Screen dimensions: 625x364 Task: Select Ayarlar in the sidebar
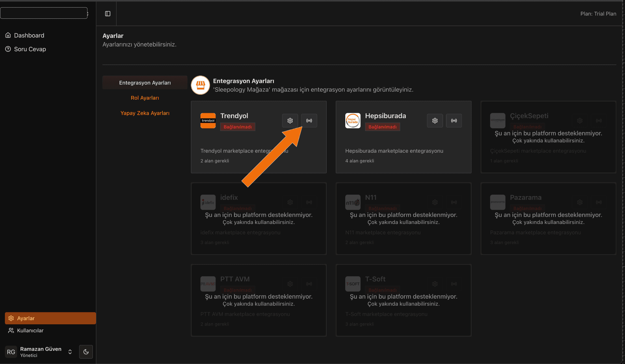coord(50,318)
